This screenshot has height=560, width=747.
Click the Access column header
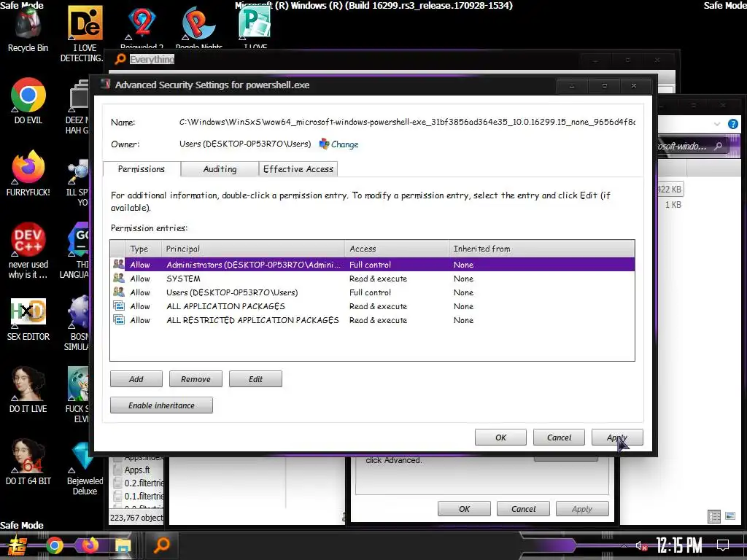pyautogui.click(x=397, y=249)
